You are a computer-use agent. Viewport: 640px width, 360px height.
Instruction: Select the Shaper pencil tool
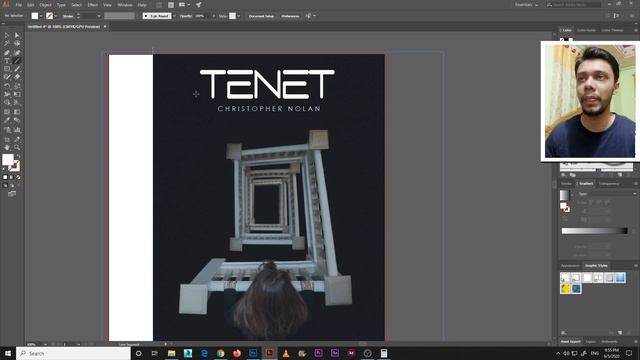[7, 77]
